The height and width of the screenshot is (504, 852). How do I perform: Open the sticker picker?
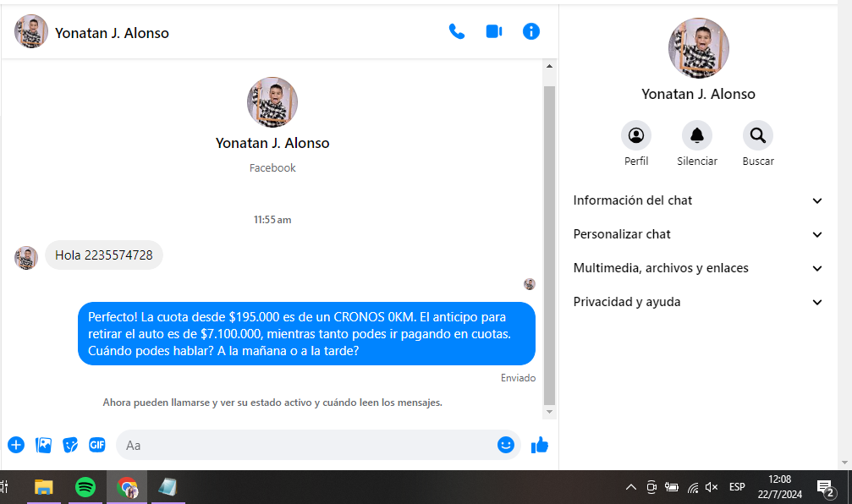pos(71,445)
